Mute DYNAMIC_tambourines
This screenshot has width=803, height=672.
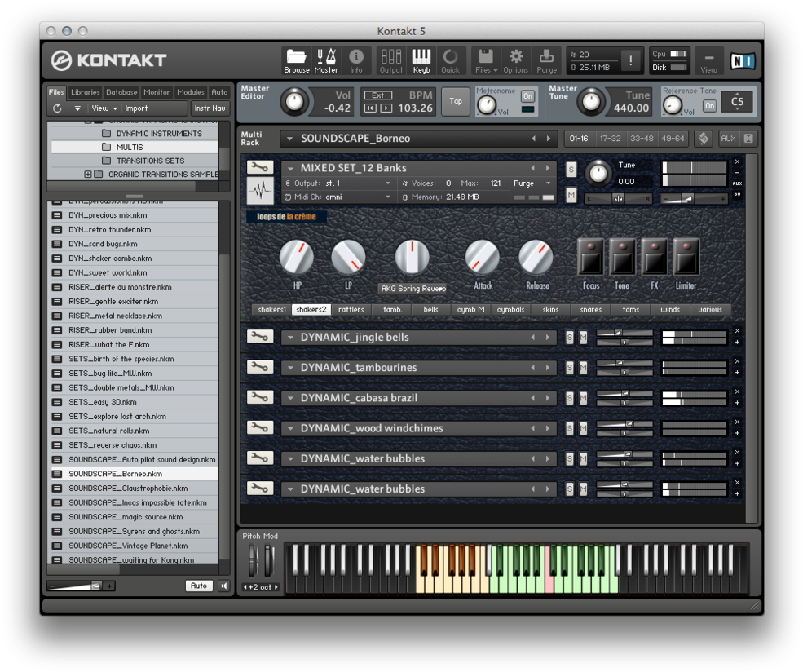point(584,368)
